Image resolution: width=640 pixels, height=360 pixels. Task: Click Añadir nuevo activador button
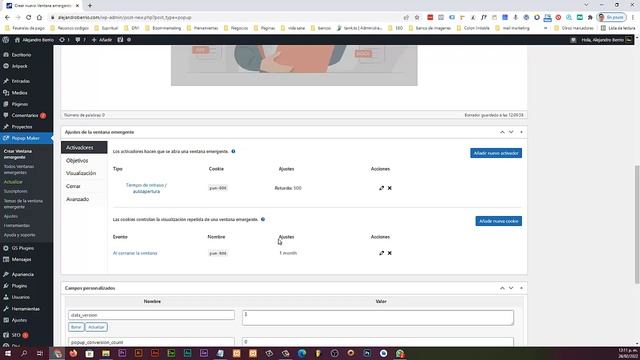(x=496, y=153)
